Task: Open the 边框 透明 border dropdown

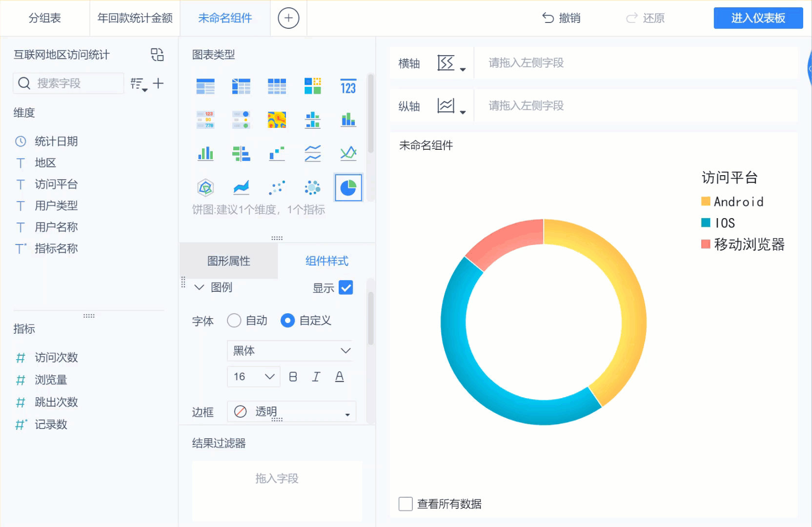Action: click(x=292, y=412)
